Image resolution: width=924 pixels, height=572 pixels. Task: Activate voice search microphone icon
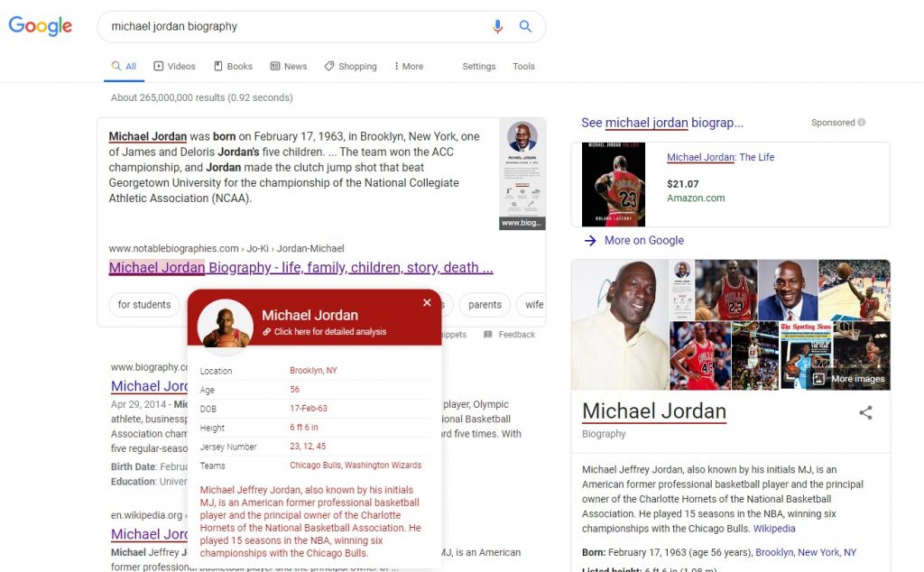[497, 26]
